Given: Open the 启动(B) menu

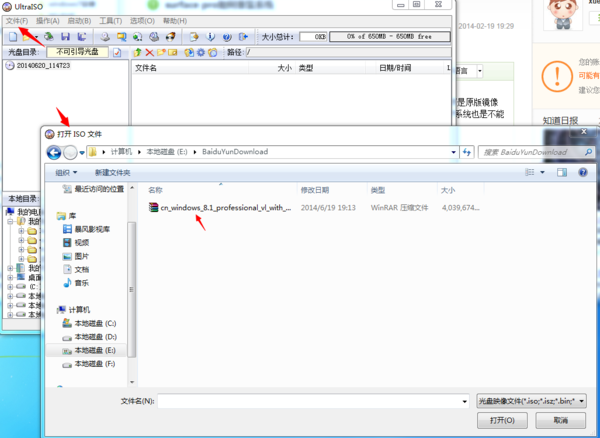Looking at the screenshot, I should [x=80, y=21].
